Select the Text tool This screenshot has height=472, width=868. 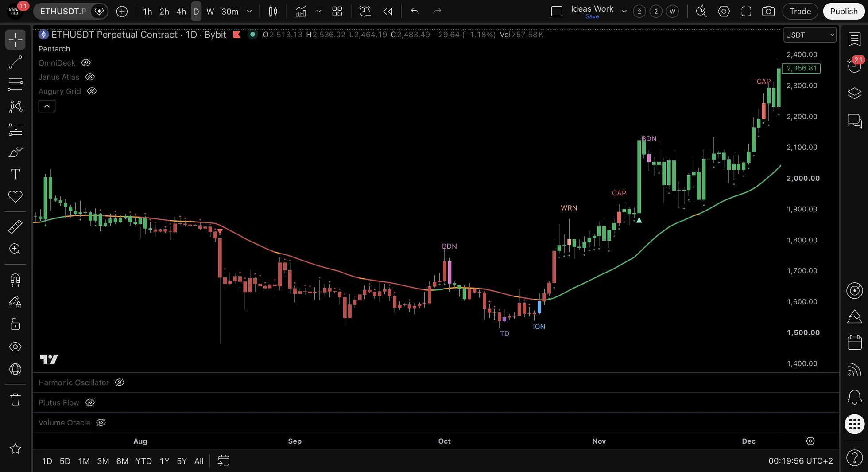click(15, 174)
